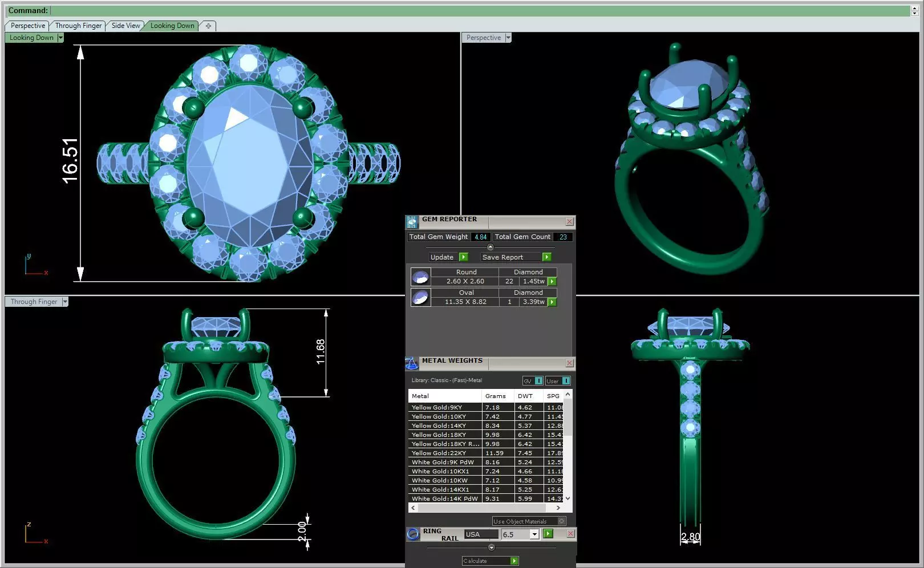The image size is (924, 568).
Task: Select the White Gold:14K PdW row
Action: pyautogui.click(x=486, y=498)
